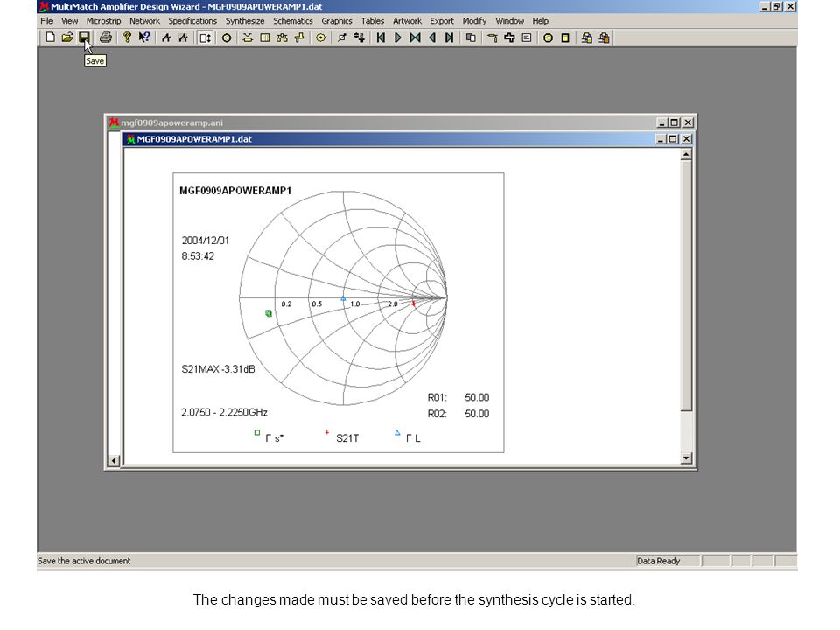Open the File menu
Image resolution: width=840 pixels, height=630 pixels.
point(46,21)
